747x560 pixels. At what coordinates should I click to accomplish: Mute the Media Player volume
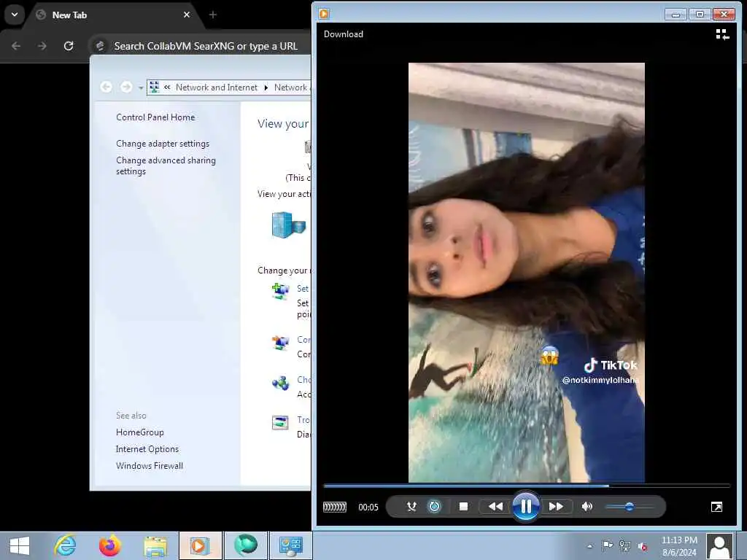tap(587, 507)
